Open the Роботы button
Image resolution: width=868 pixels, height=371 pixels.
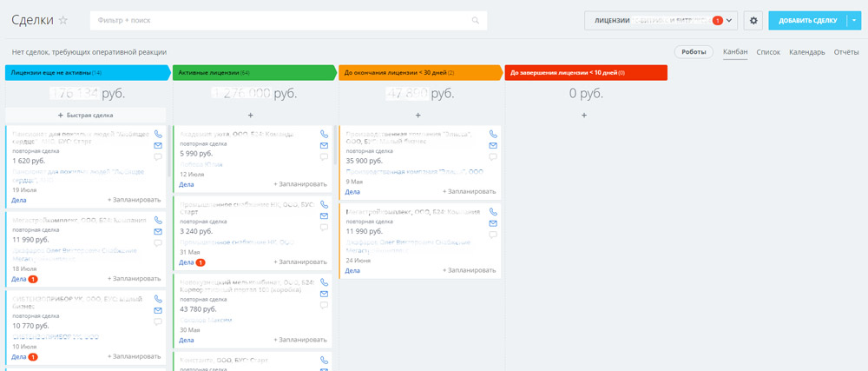click(x=694, y=52)
